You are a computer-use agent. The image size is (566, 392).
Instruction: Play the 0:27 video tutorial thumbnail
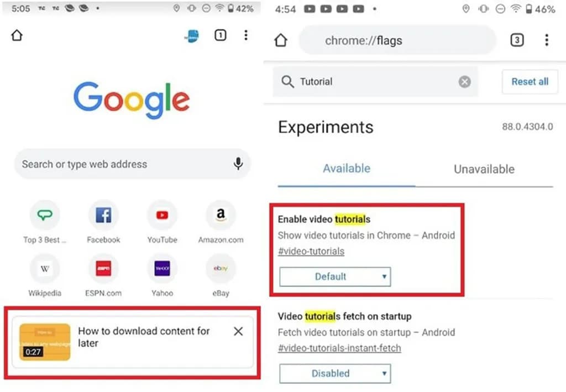(x=45, y=342)
